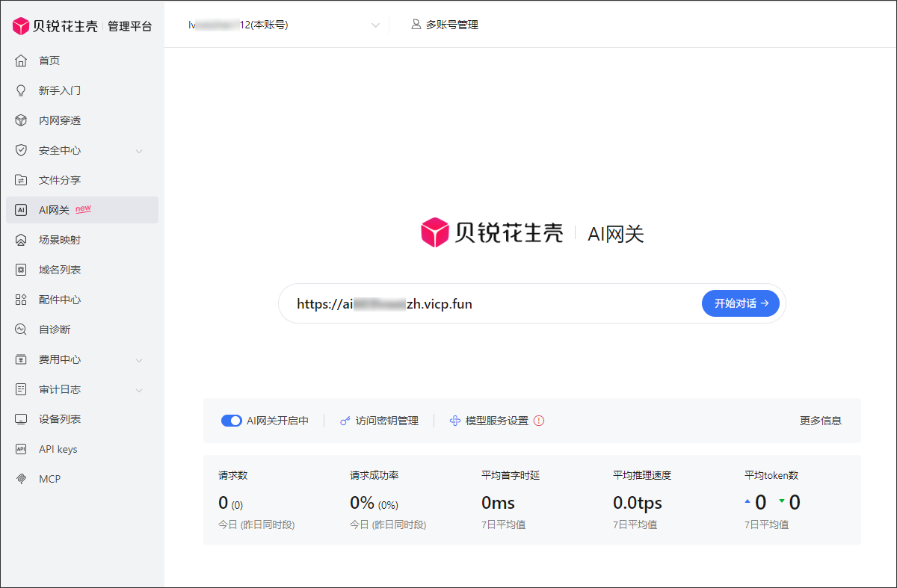Image resolution: width=897 pixels, height=588 pixels.
Task: Click the user icon beside 多账号管理
Action: click(x=416, y=25)
